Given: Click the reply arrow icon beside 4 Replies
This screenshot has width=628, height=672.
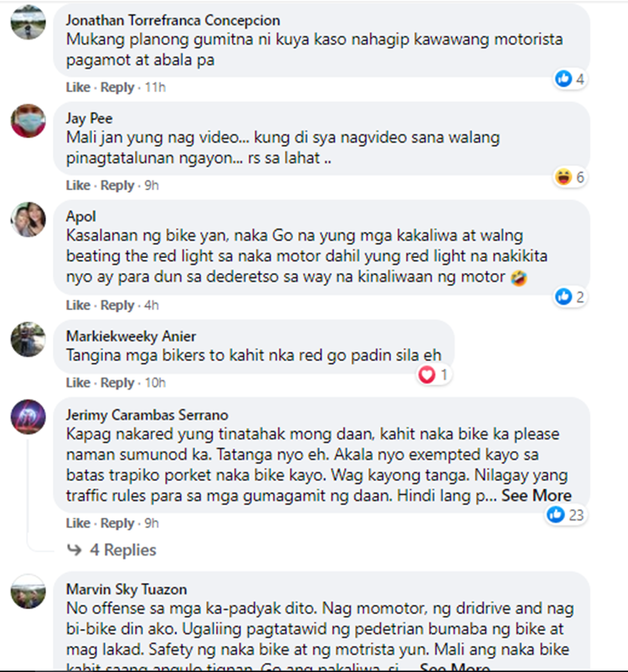Looking at the screenshot, I should pos(75,550).
